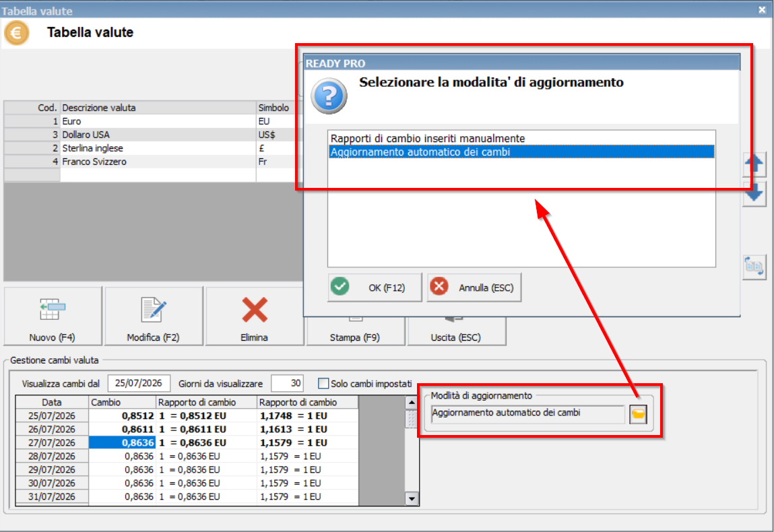The width and height of the screenshot is (774, 532).
Task: Confirm with OK (F12) button
Action: (375, 288)
